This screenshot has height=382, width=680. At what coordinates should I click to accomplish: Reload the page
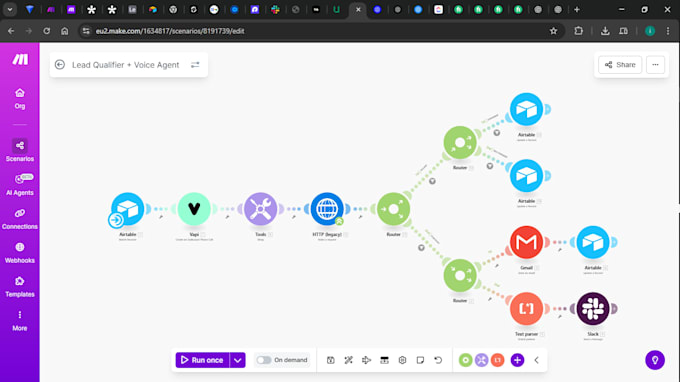tap(46, 31)
